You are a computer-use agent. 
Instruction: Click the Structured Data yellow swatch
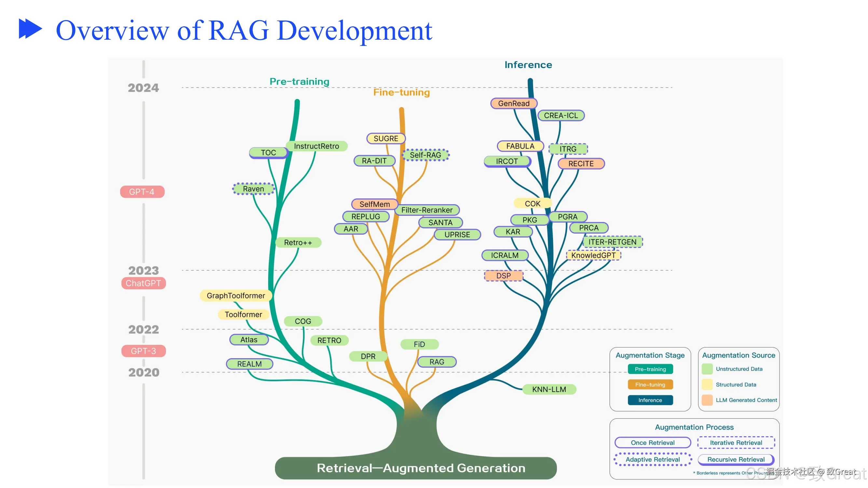(707, 385)
